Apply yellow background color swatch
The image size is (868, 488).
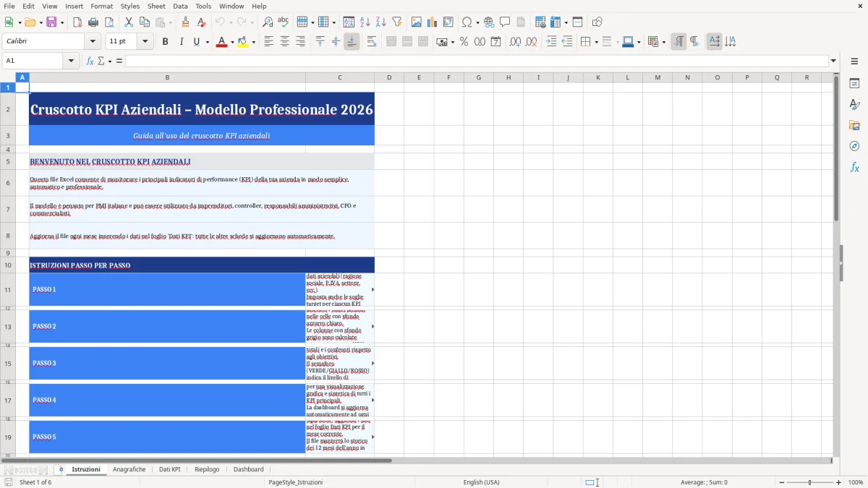click(x=243, y=42)
